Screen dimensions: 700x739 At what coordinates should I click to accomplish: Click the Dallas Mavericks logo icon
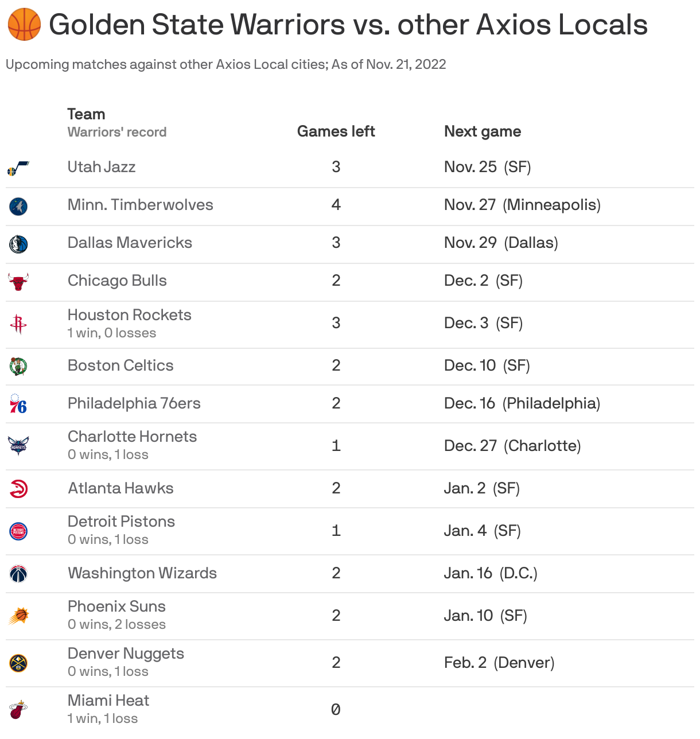(18, 244)
